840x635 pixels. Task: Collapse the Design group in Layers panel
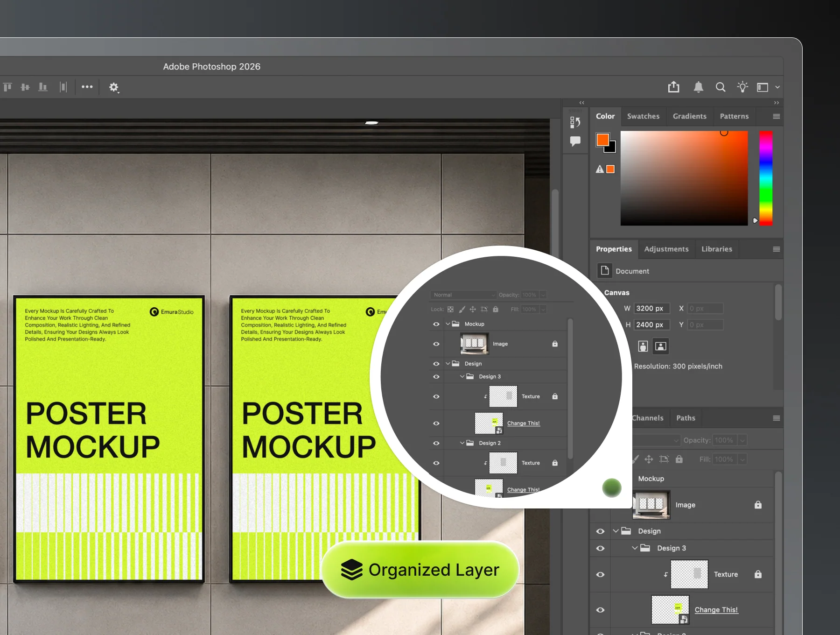(x=616, y=531)
